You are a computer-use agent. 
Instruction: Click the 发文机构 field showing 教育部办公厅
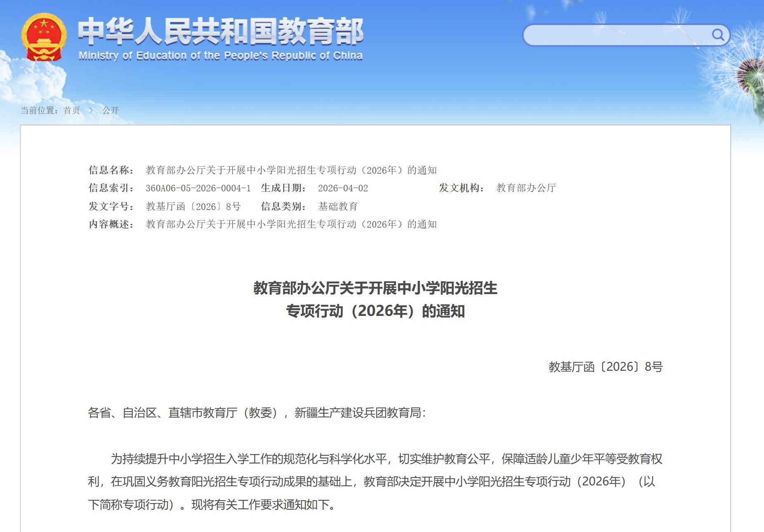[x=525, y=188]
